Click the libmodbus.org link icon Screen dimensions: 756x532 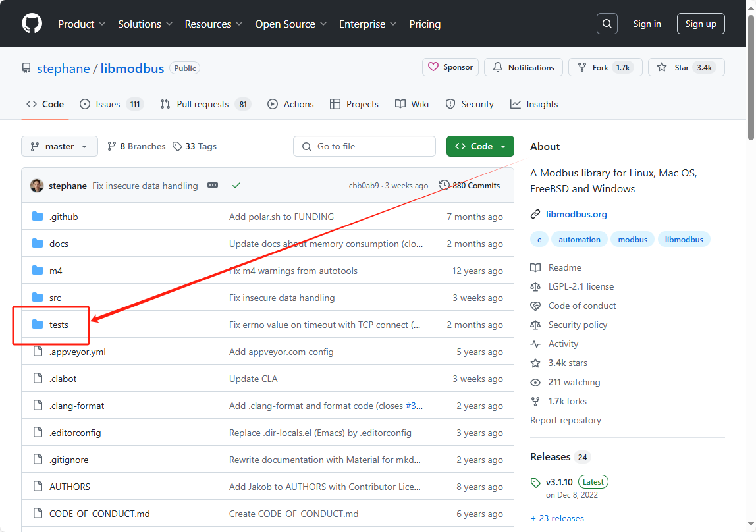535,214
